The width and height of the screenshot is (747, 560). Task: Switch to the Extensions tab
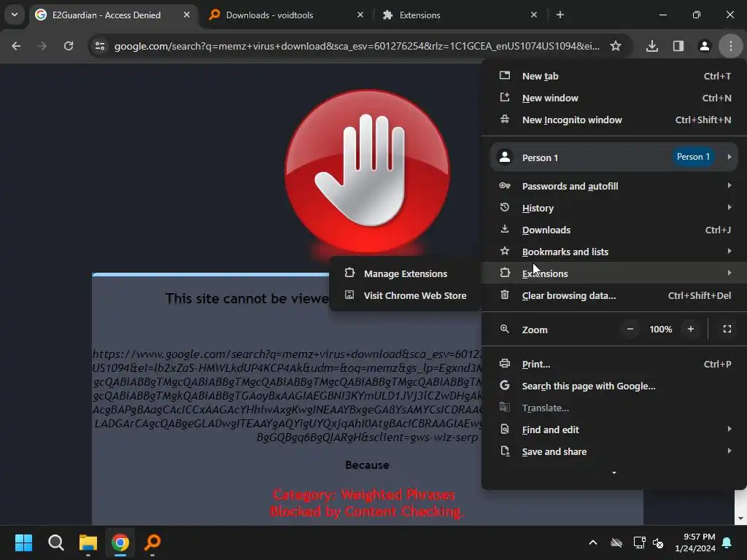click(460, 15)
